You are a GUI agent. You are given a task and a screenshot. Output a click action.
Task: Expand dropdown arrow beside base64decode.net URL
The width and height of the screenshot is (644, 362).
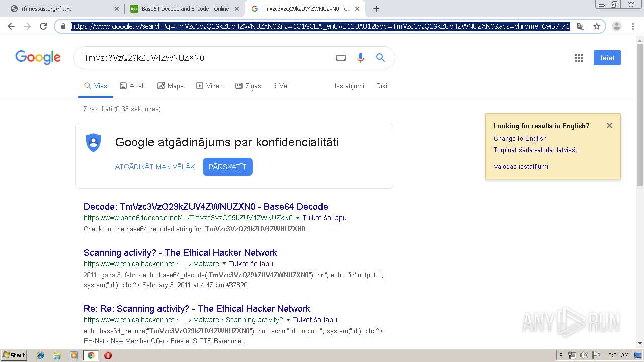point(298,218)
